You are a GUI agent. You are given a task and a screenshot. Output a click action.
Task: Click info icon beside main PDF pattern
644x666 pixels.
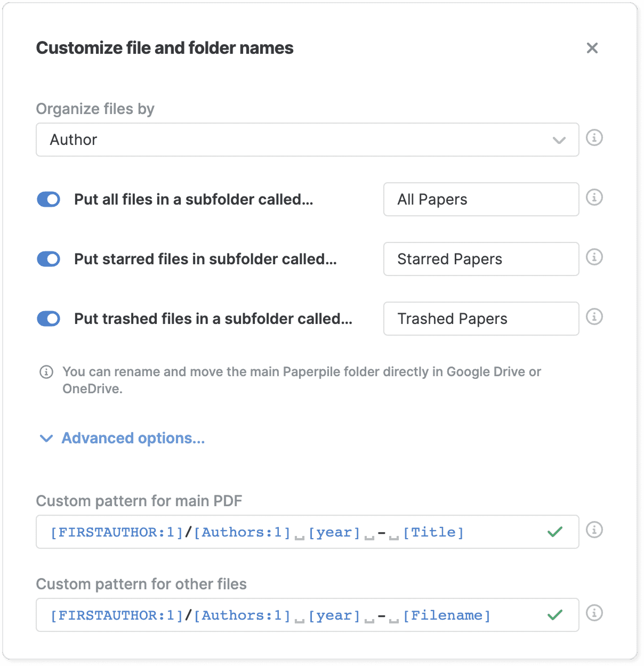(594, 530)
